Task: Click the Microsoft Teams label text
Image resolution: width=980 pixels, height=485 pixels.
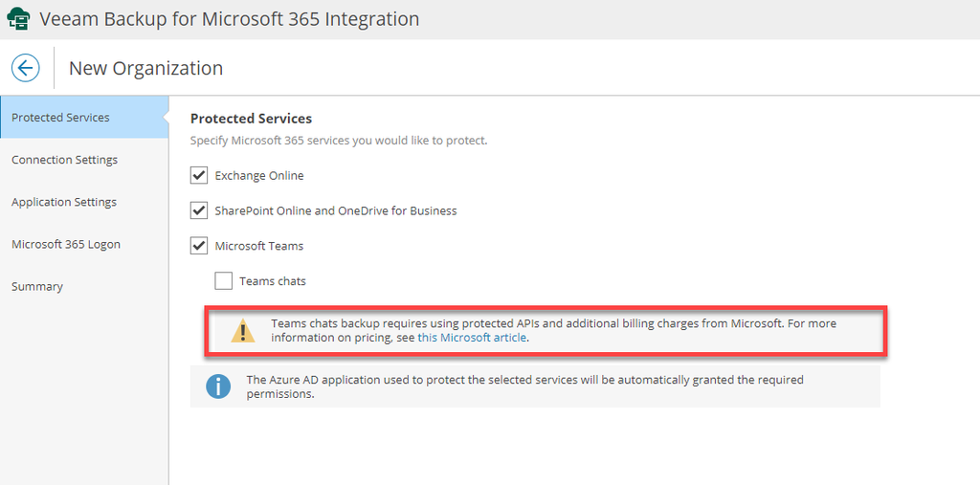Action: tap(259, 246)
